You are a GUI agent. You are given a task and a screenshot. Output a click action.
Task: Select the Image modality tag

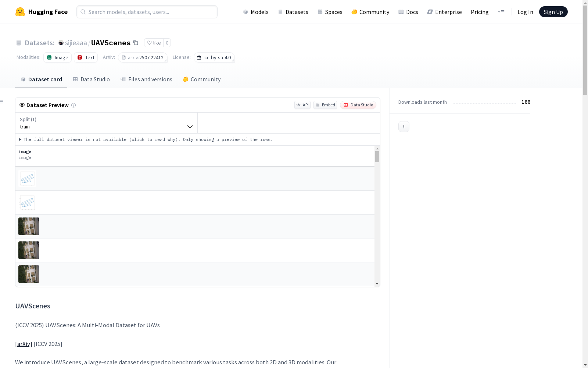coord(58,57)
